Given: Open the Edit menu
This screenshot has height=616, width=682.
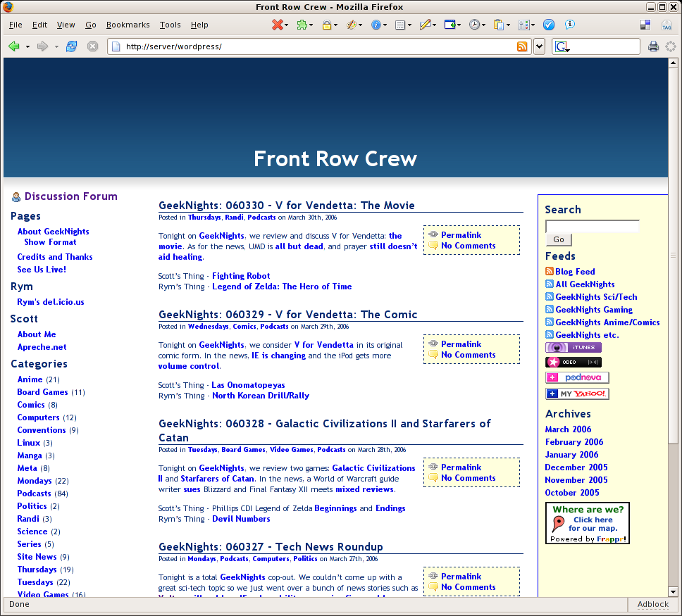Looking at the screenshot, I should coord(39,25).
